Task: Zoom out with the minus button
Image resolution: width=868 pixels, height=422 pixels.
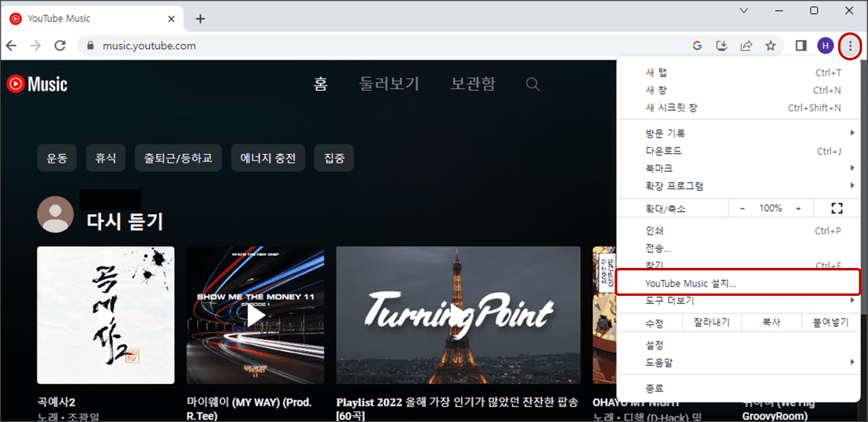Action: (x=743, y=208)
